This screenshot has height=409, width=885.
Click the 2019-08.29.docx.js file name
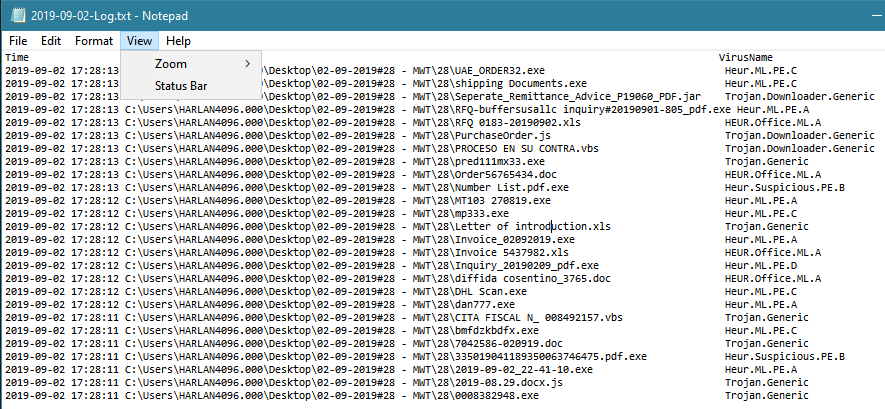coord(509,382)
